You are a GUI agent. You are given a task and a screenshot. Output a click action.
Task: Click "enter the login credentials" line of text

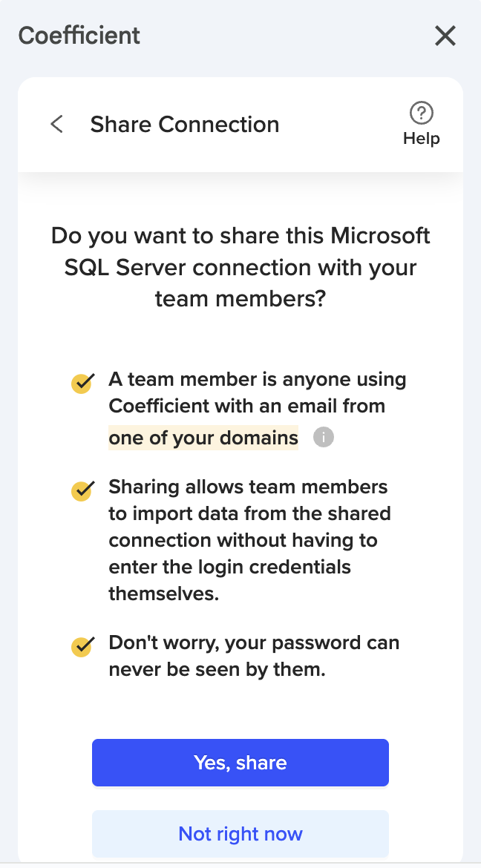click(x=229, y=568)
